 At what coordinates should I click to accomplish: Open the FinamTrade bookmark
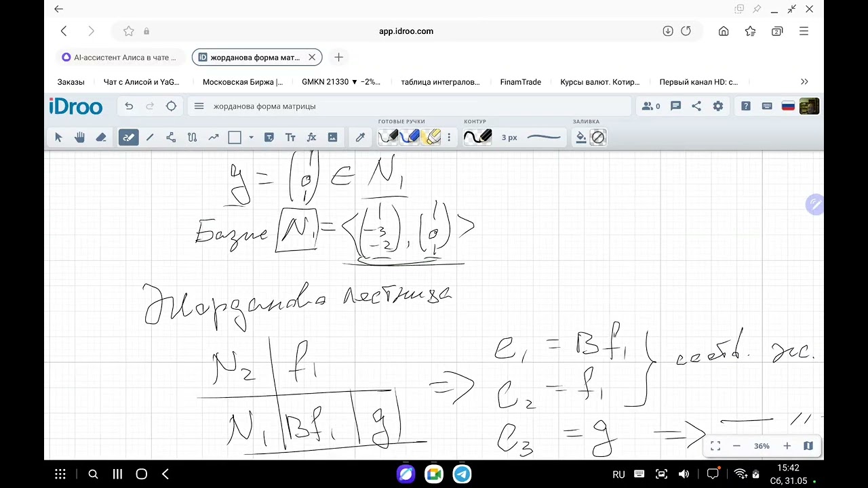[x=521, y=82]
